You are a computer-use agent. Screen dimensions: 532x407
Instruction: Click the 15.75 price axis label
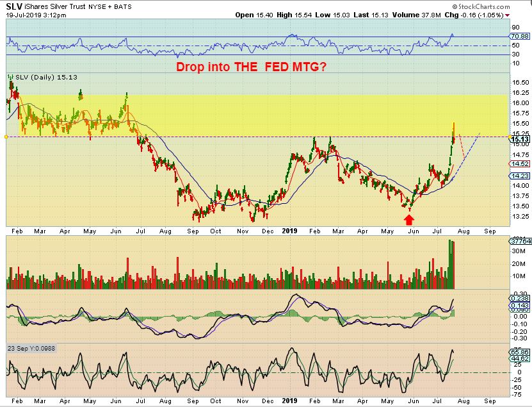pos(520,113)
